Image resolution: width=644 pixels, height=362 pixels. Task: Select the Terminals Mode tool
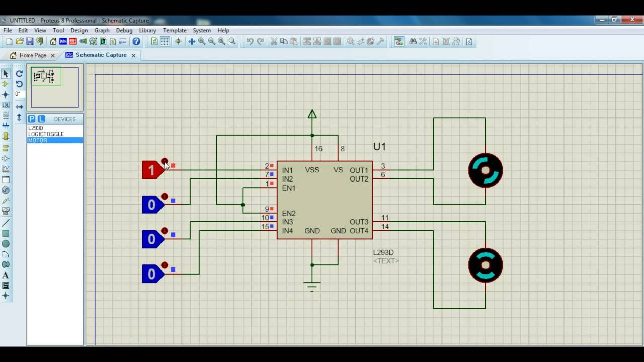click(x=6, y=148)
